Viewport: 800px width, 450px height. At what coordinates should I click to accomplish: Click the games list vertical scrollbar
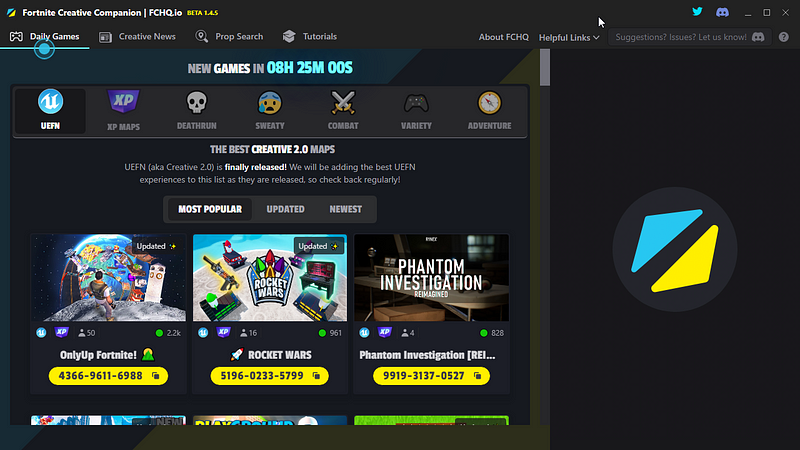(x=545, y=67)
